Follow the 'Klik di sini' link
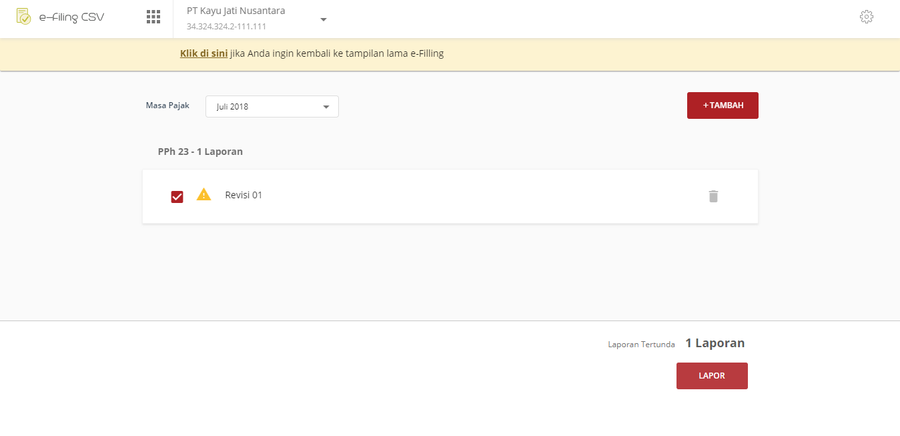The height and width of the screenshot is (436, 900). coord(204,54)
